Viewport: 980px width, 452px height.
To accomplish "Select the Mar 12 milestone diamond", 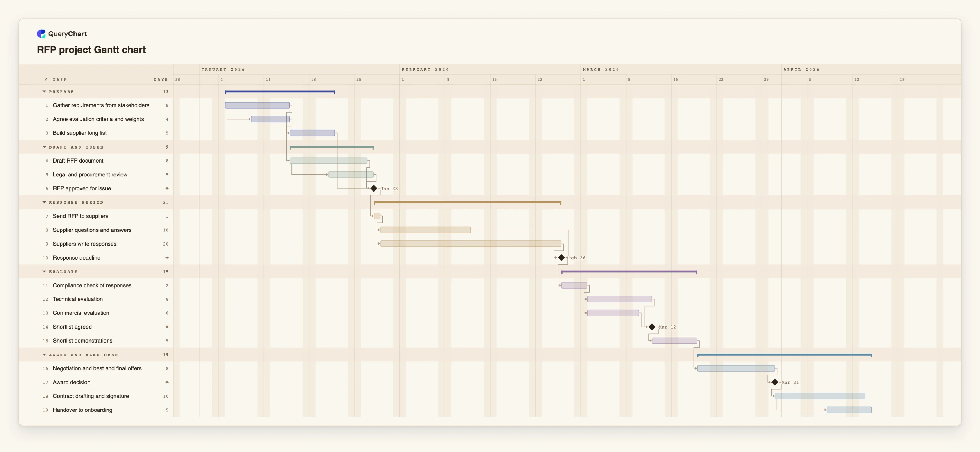I will coord(652,327).
